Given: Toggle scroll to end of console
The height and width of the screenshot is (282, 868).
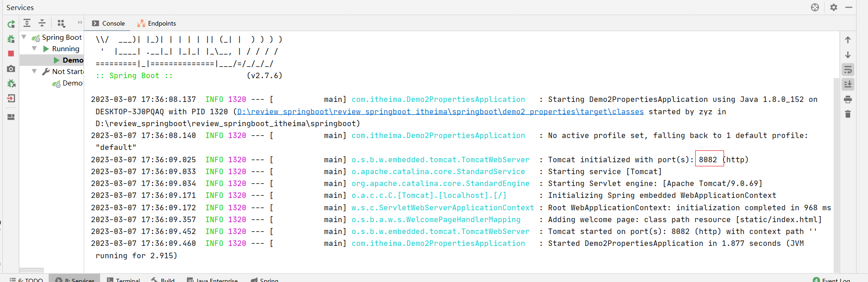Looking at the screenshot, I should pyautogui.click(x=848, y=84).
